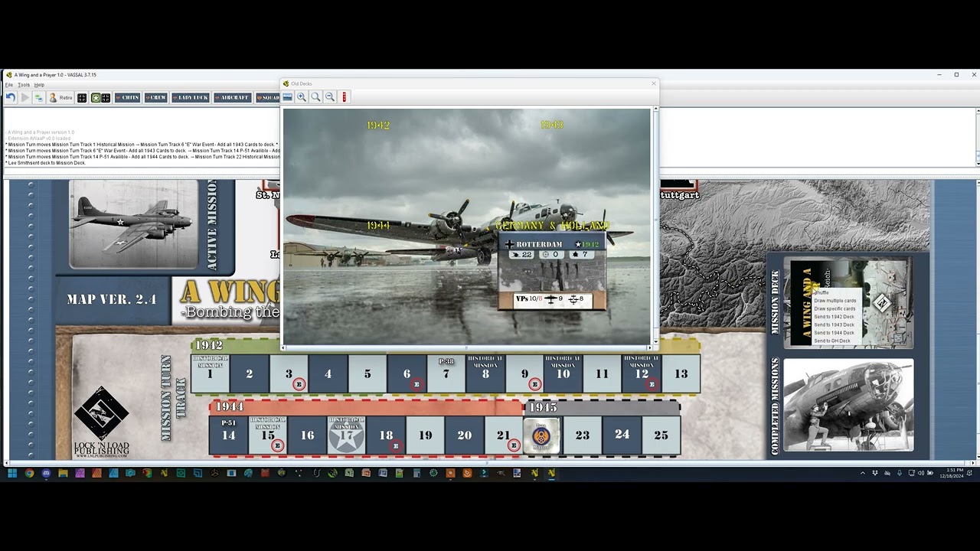This screenshot has width=980, height=551.
Task: Click mission turn track space 25
Action: point(661,435)
